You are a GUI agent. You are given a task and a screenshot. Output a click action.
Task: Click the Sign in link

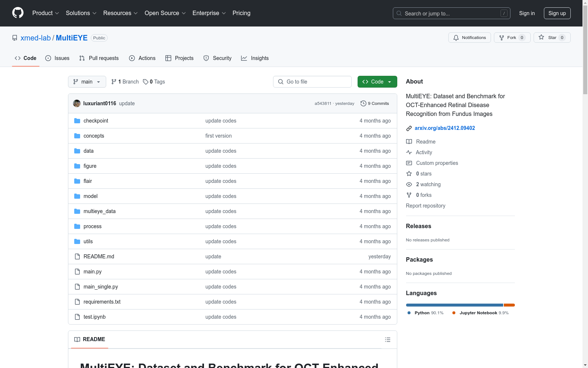(527, 13)
